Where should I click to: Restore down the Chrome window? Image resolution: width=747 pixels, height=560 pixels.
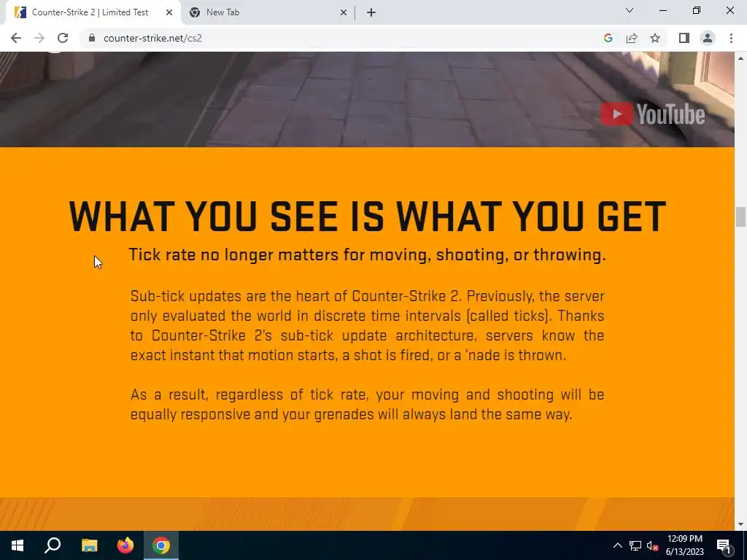pos(697,10)
